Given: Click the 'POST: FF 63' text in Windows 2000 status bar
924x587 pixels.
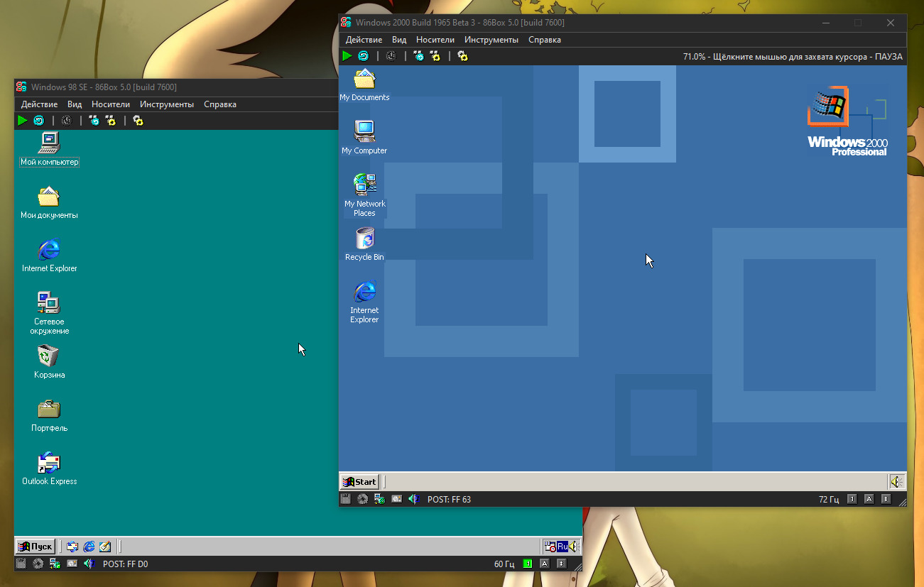Looking at the screenshot, I should [x=449, y=499].
